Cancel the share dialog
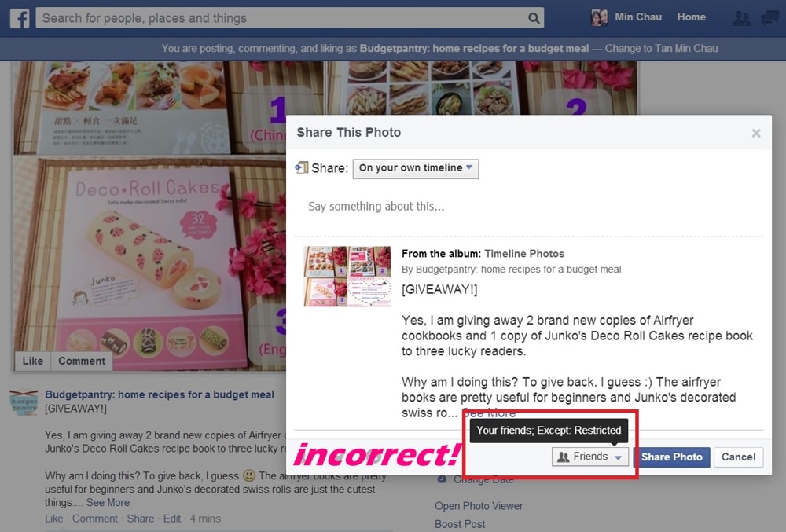This screenshot has height=532, width=786. (738, 457)
